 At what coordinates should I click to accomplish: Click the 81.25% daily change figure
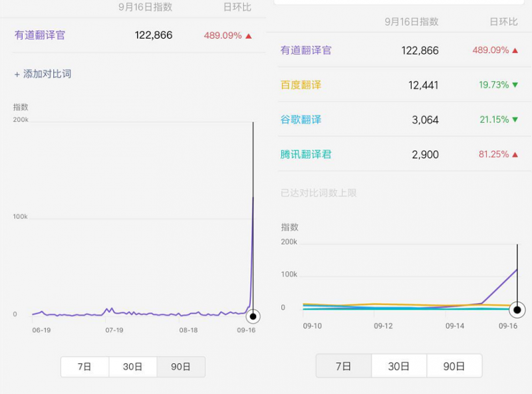pos(494,154)
